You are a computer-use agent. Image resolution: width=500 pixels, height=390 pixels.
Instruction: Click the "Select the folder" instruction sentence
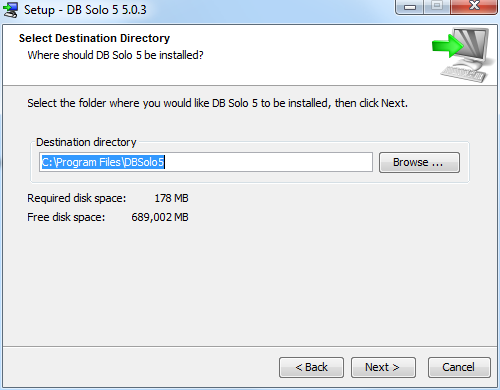(x=217, y=103)
